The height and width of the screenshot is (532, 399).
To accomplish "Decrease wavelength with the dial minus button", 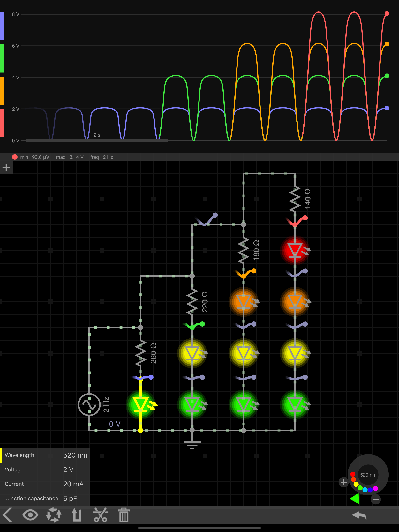I will 376,499.
